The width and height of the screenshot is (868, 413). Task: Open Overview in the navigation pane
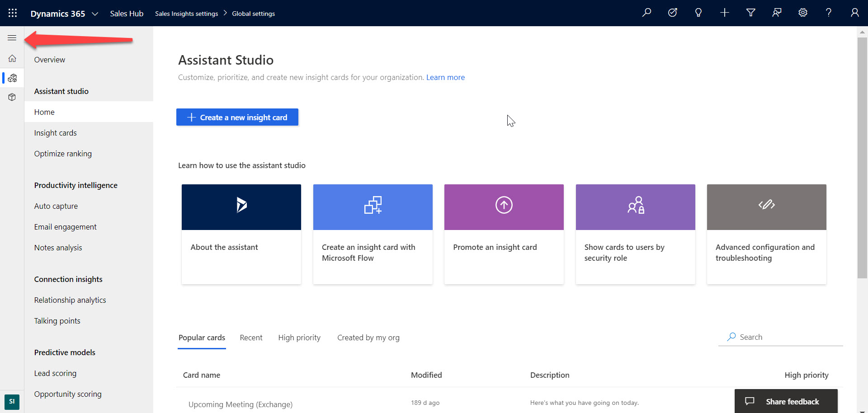click(50, 60)
